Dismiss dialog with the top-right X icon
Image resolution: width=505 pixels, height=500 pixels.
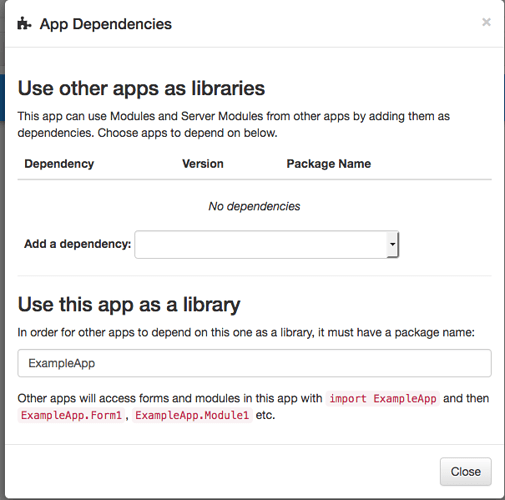[486, 22]
